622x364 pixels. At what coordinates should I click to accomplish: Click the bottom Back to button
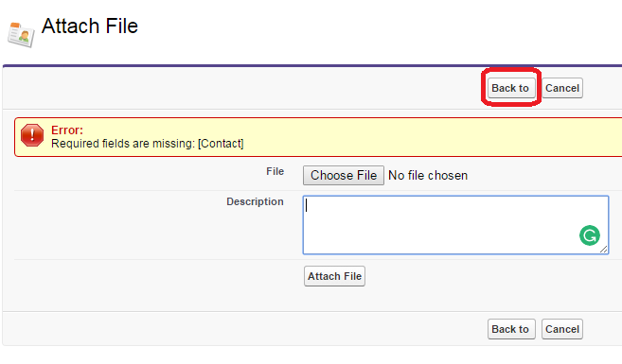(x=511, y=329)
